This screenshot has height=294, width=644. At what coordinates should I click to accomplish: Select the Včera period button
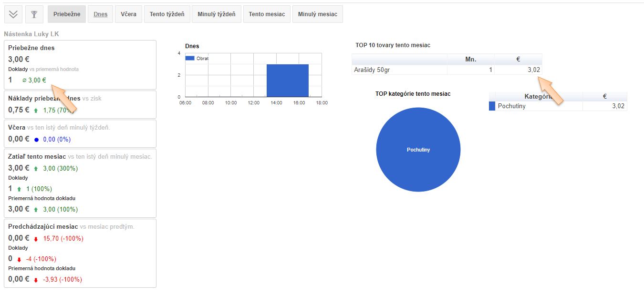128,14
